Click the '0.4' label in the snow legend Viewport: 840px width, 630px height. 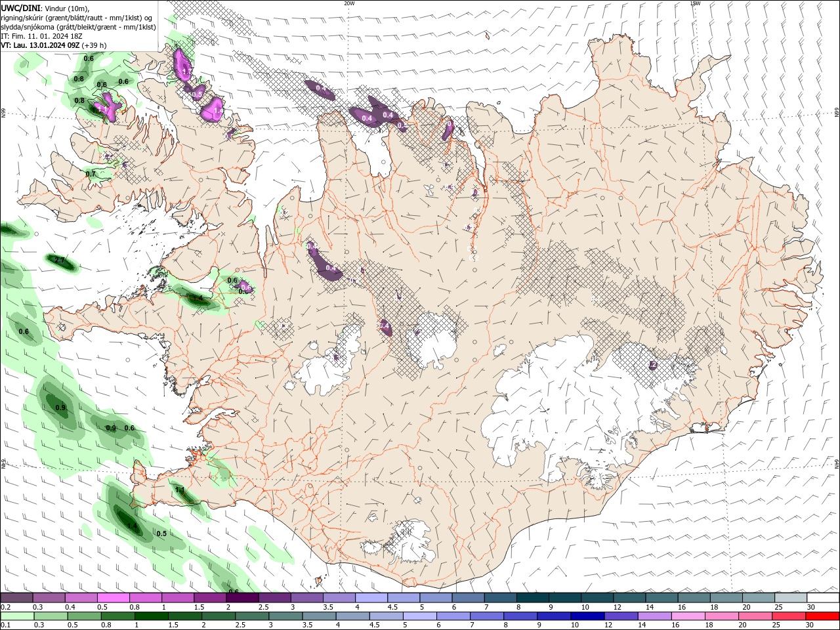pyautogui.click(x=70, y=607)
